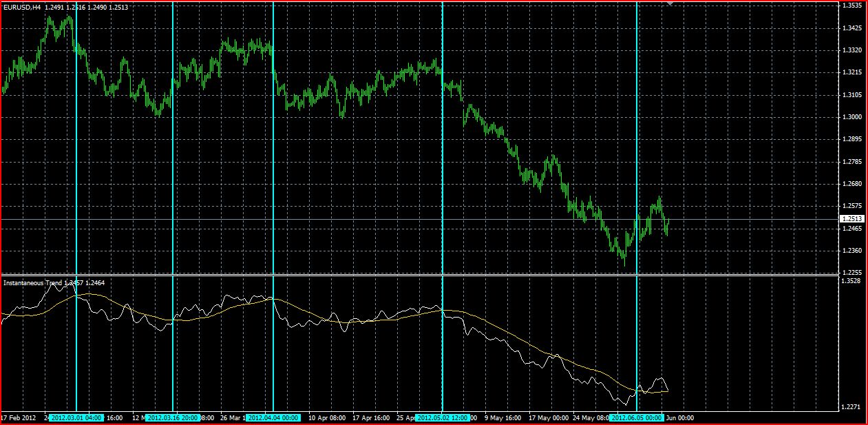The width and height of the screenshot is (868, 425).
Task: Select the 2012.06.05 00:00 date label
Action: [x=637, y=417]
